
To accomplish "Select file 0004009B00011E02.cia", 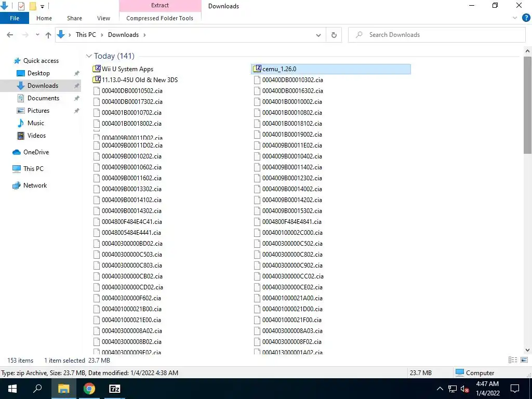I will (x=292, y=145).
